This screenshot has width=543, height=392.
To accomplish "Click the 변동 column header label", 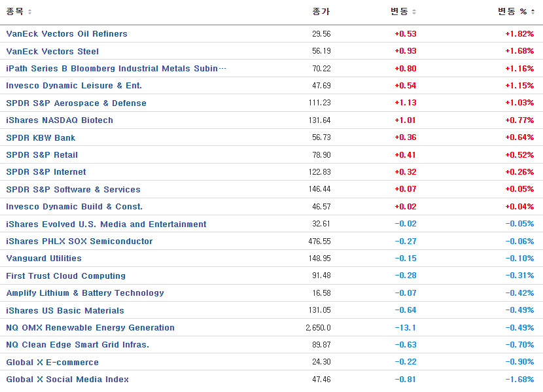I will point(399,12).
